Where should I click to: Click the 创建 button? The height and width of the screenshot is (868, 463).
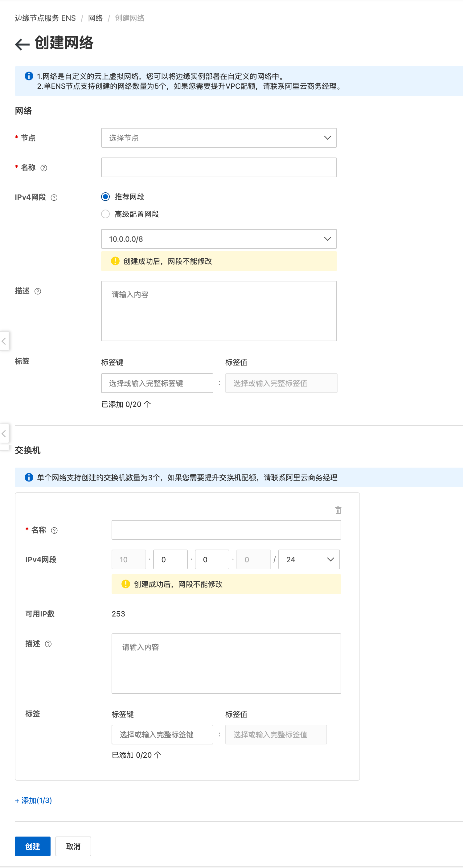pos(33,846)
